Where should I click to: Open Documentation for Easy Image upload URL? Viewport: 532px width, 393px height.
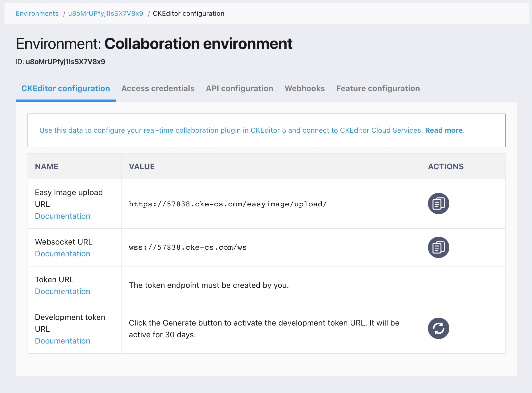tap(62, 216)
